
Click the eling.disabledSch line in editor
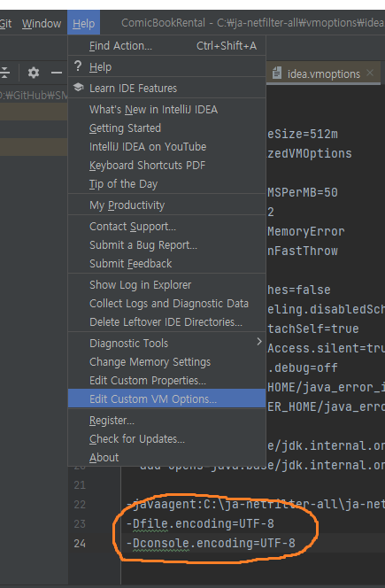(327, 309)
